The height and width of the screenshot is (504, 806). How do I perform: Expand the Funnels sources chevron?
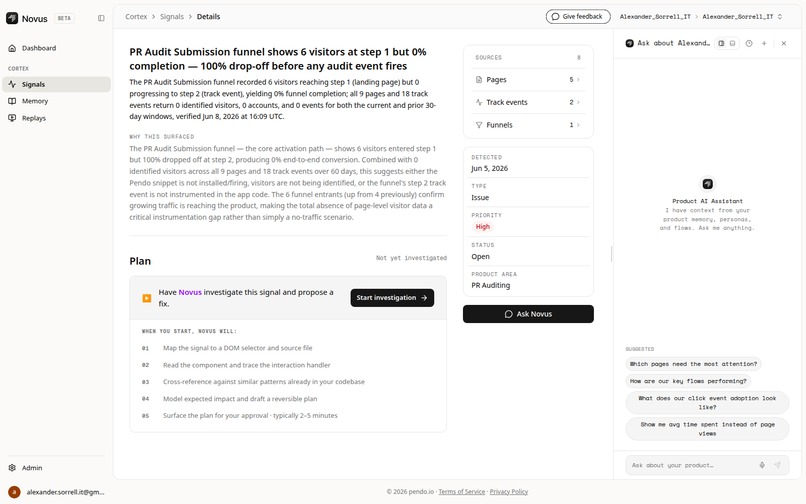click(x=578, y=125)
